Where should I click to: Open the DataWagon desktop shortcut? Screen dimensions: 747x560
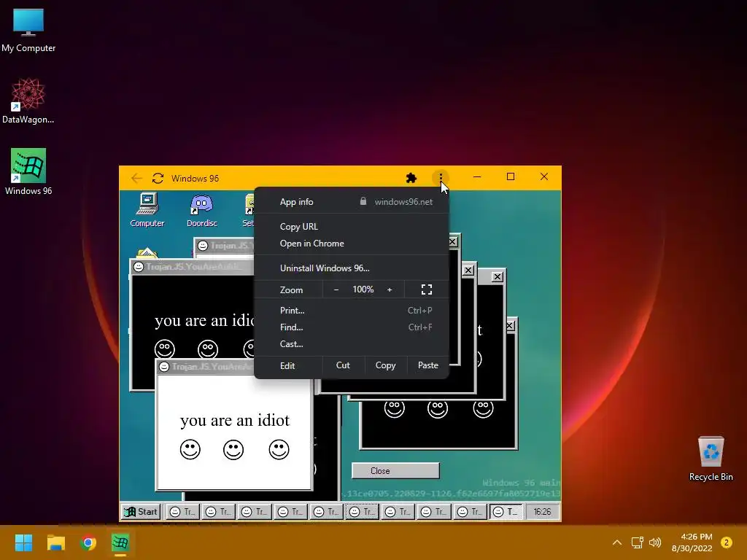point(28,101)
